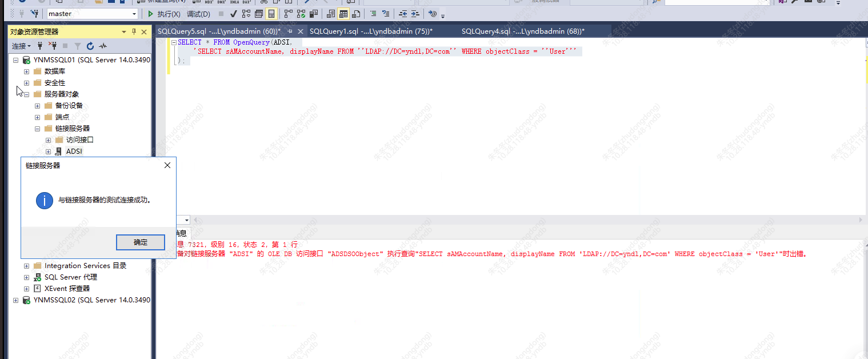The height and width of the screenshot is (359, 868).
Task: Switch output to Results to Text
Action: click(330, 14)
